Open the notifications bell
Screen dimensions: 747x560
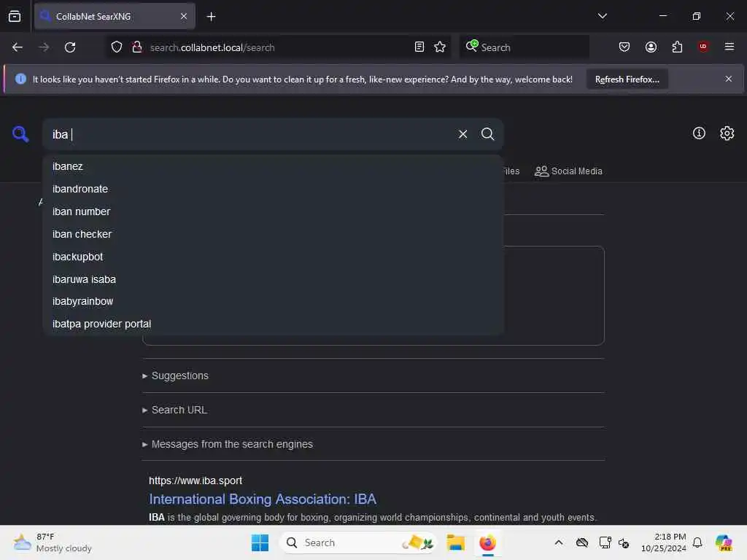pyautogui.click(x=697, y=542)
